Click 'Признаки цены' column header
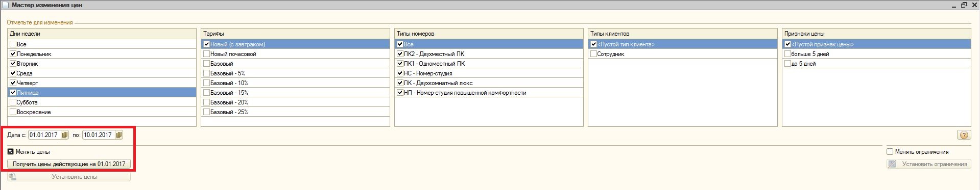Image resolution: width=980 pixels, height=190 pixels. 876,34
